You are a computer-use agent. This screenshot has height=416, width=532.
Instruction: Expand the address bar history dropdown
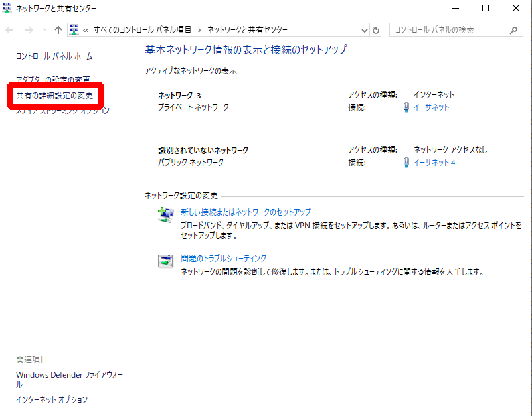pos(364,30)
